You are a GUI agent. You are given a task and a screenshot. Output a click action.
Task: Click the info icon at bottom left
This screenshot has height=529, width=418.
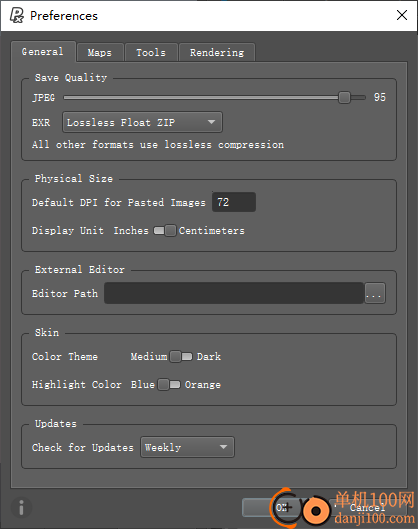[x=21, y=507]
